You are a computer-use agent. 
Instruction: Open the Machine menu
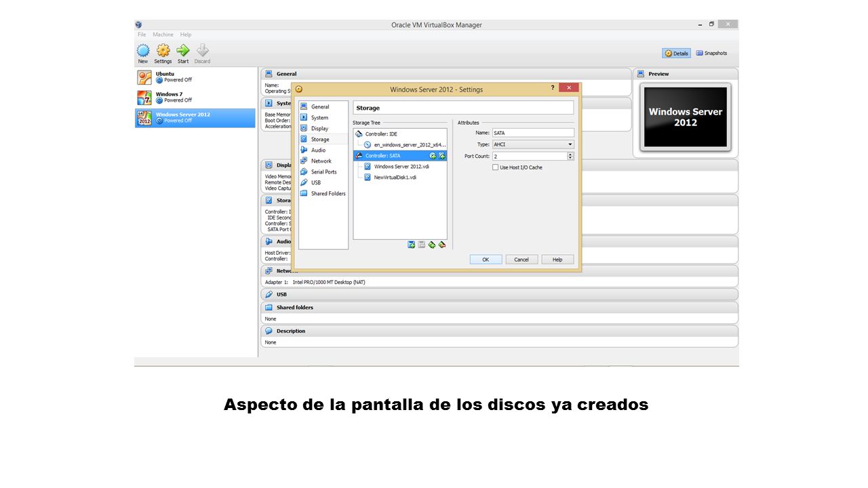pos(163,35)
